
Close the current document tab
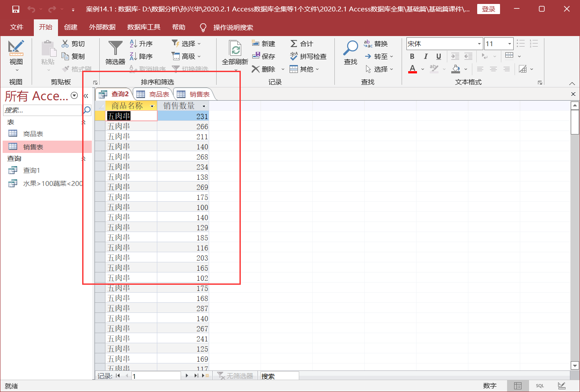(x=573, y=94)
